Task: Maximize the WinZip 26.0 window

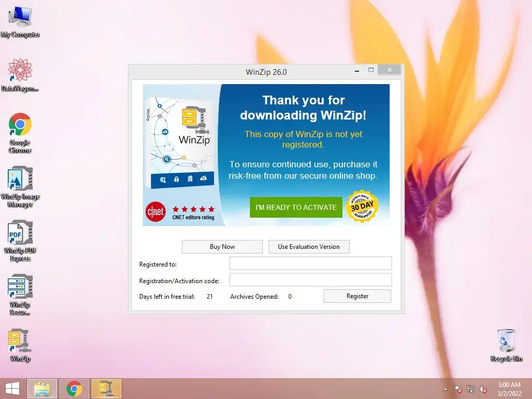Action: pyautogui.click(x=371, y=70)
